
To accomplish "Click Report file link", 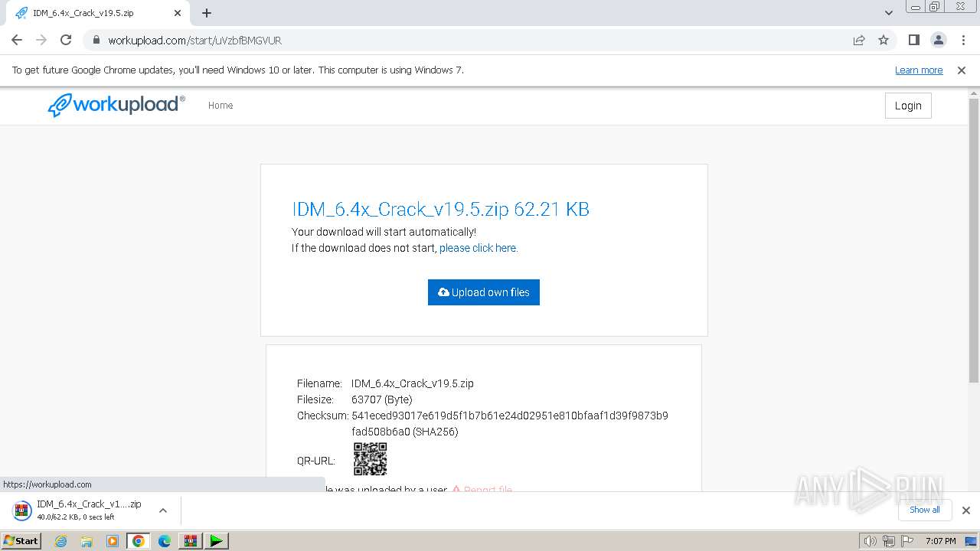I will 482,490.
